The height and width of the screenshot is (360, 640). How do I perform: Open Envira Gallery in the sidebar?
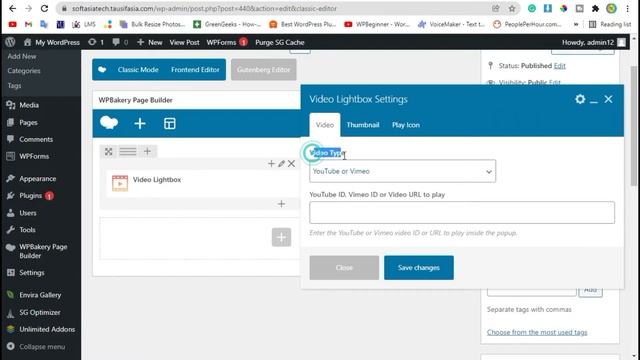(40, 295)
